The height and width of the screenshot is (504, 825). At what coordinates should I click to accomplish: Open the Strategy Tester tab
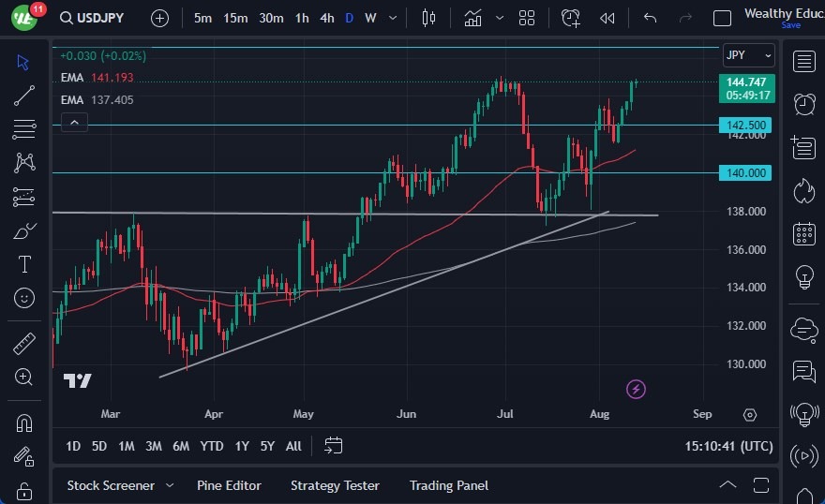(335, 485)
